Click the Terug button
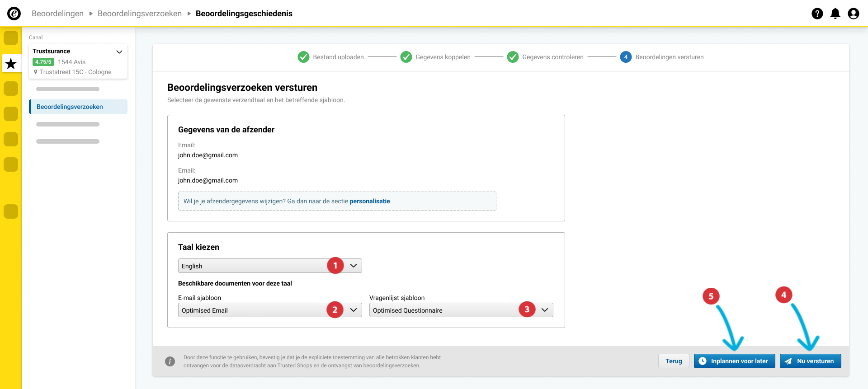The image size is (868, 389). click(x=673, y=361)
